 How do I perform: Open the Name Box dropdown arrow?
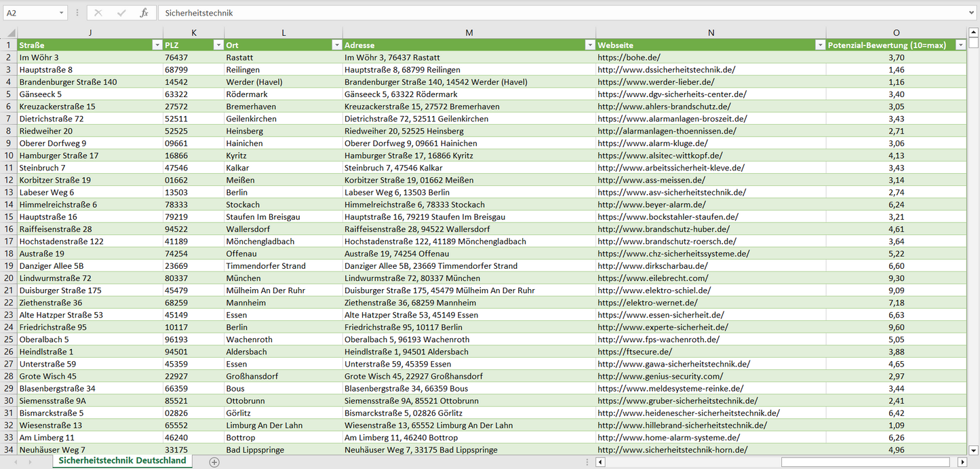click(62, 13)
